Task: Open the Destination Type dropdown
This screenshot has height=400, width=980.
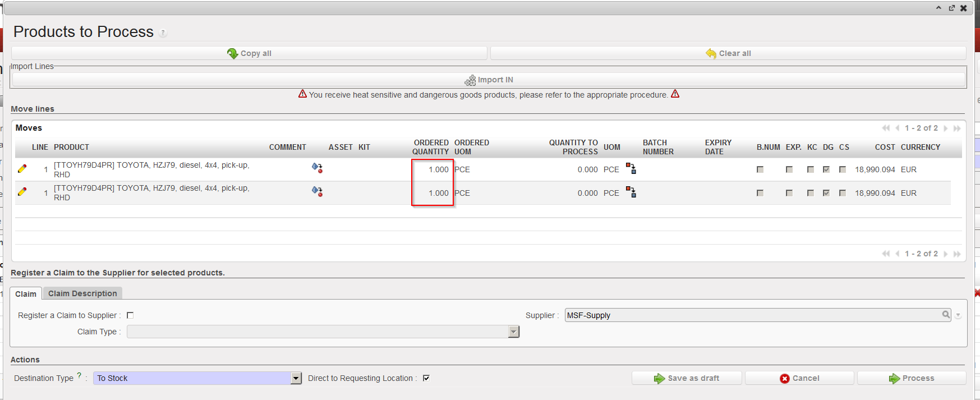Action: (296, 379)
